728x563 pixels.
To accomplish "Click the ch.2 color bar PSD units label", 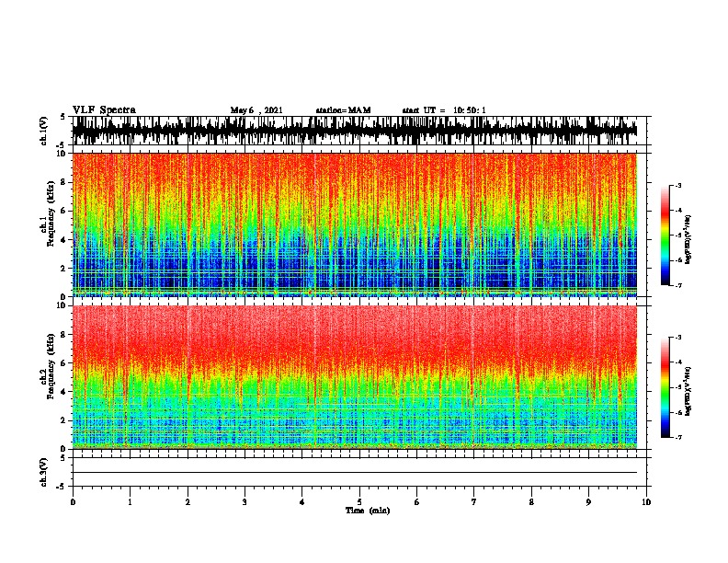I will click(x=688, y=391).
